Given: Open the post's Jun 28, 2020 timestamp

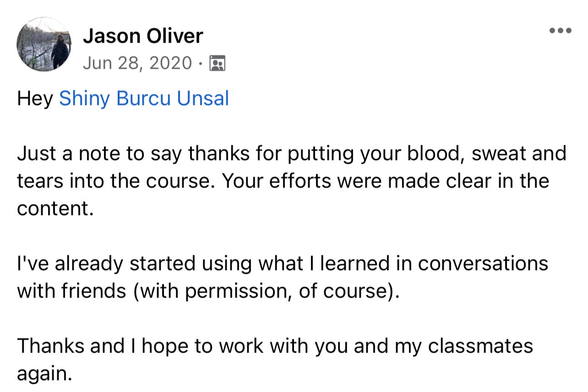Looking at the screenshot, I should pyautogui.click(x=137, y=63).
